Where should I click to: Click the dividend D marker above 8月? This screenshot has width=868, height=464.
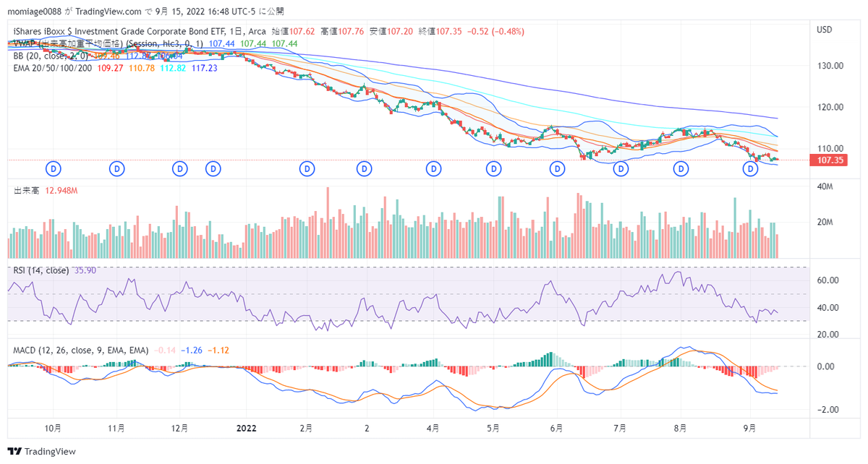(x=681, y=169)
